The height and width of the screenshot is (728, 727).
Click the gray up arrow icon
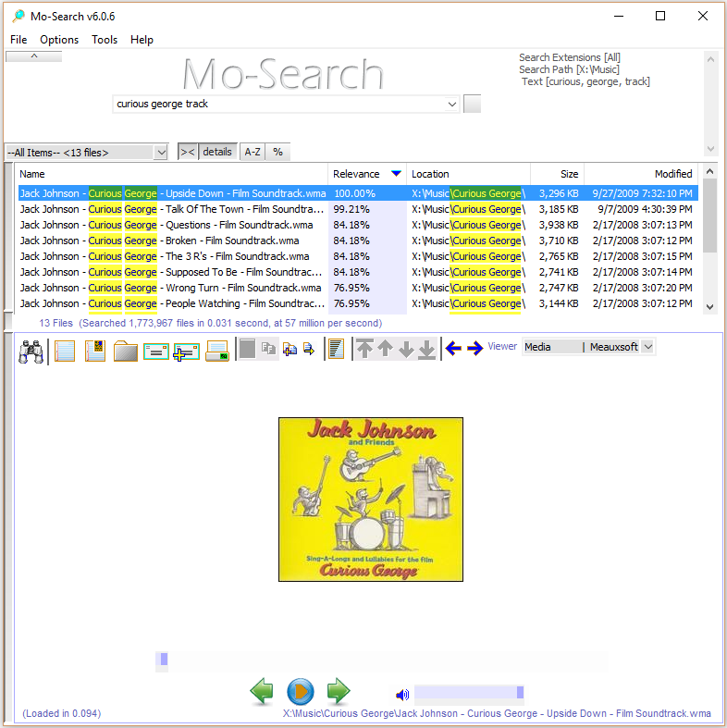[386, 348]
